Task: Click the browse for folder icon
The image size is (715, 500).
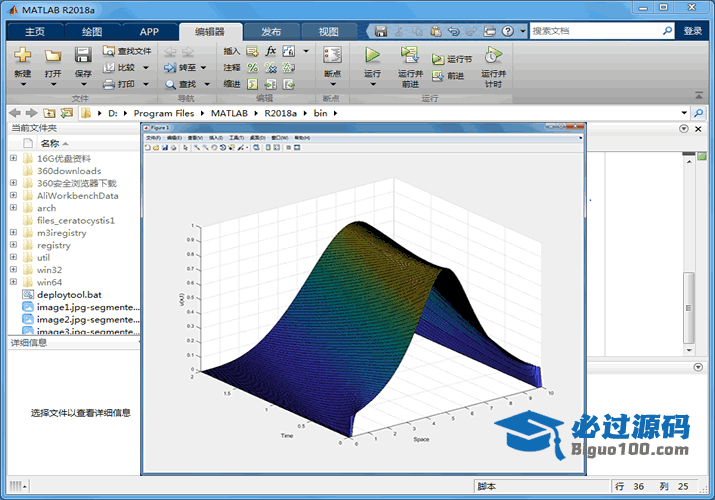Action: click(x=67, y=113)
